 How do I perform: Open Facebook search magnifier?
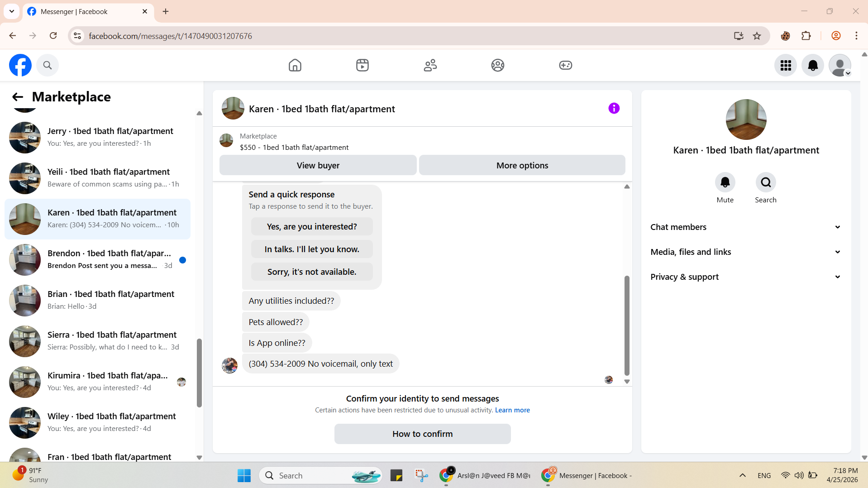click(x=48, y=65)
